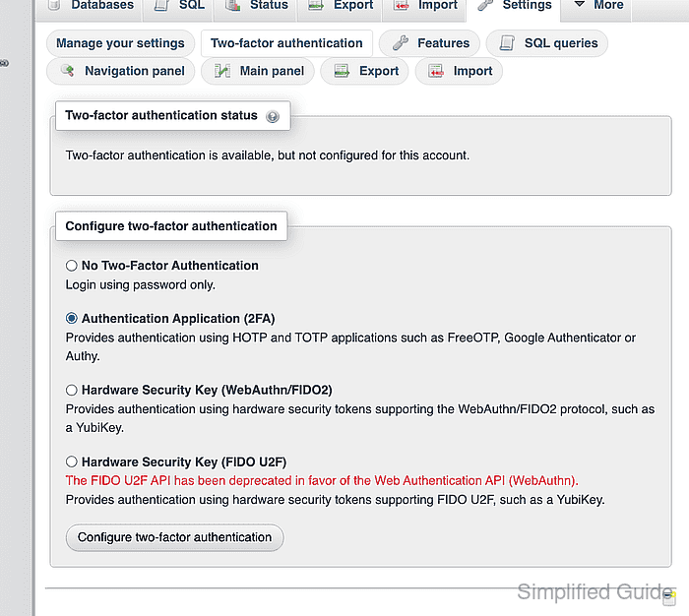Click the Main panel icon
The height and width of the screenshot is (616, 689).
[x=222, y=71]
